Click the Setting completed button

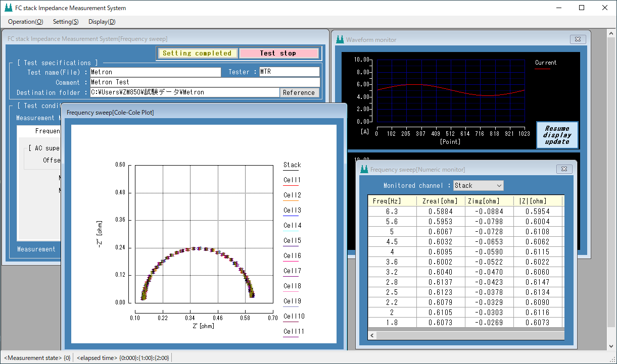coord(197,53)
